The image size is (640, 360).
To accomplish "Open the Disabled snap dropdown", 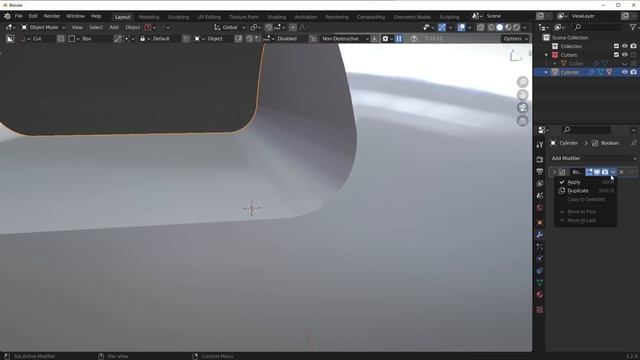I will tap(284, 39).
